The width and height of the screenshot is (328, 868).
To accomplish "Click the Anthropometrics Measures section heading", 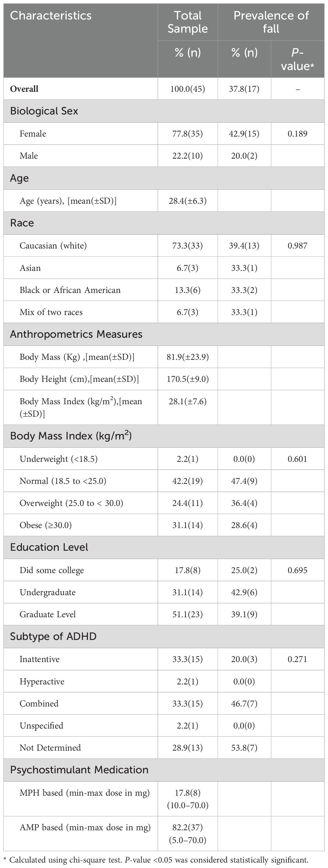I will tap(76, 334).
